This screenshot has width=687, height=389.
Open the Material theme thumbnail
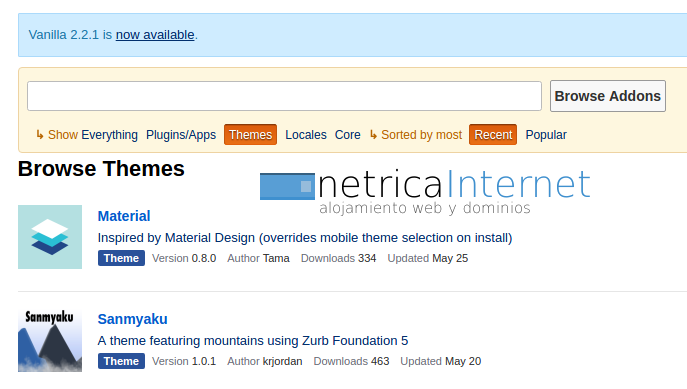click(50, 237)
